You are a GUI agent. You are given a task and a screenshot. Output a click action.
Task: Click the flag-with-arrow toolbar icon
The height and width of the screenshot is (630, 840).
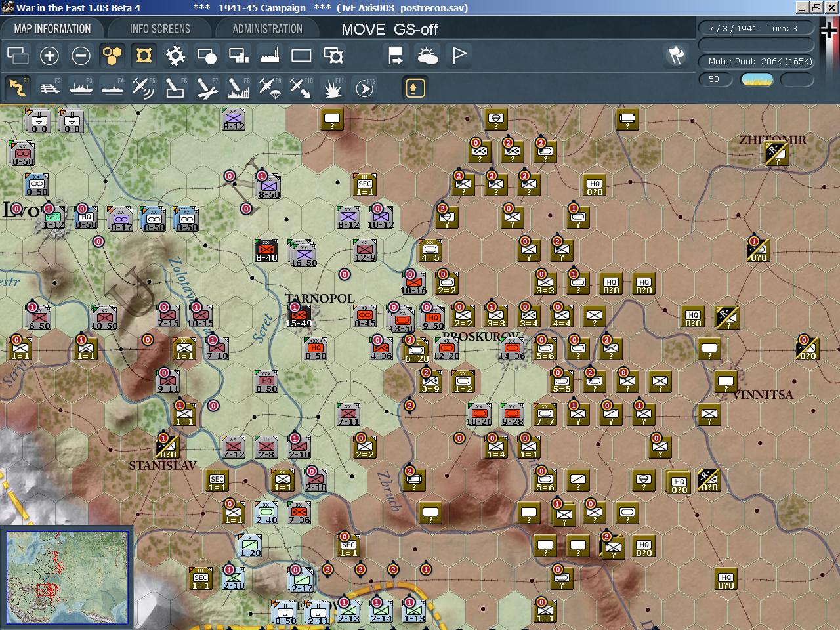coord(396,56)
